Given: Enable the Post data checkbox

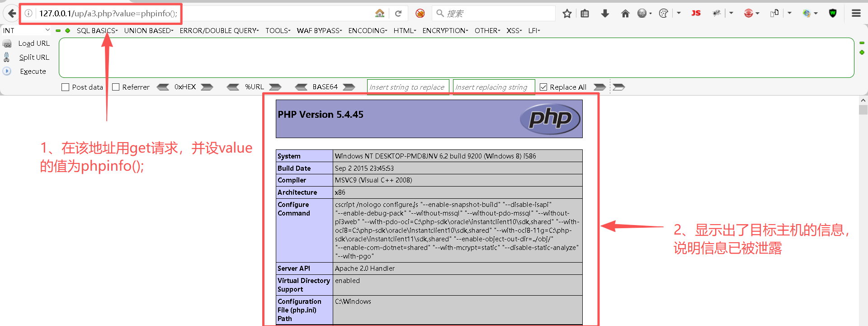Looking at the screenshot, I should [x=65, y=87].
